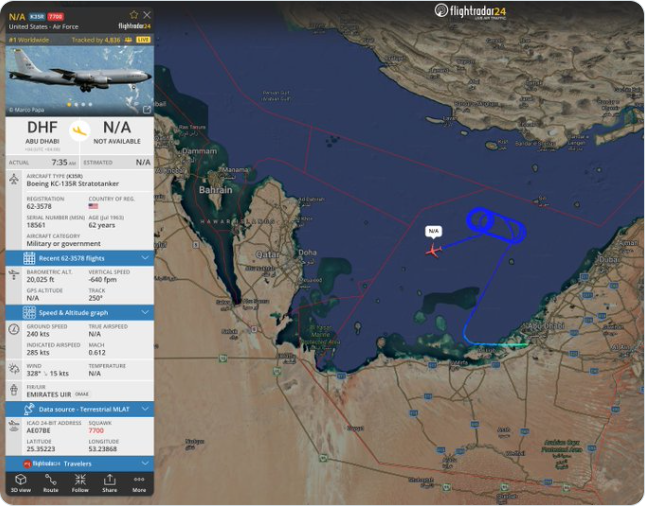Select the first photo carousel dot
Image resolution: width=648 pixels, height=511 pixels.
[69, 104]
